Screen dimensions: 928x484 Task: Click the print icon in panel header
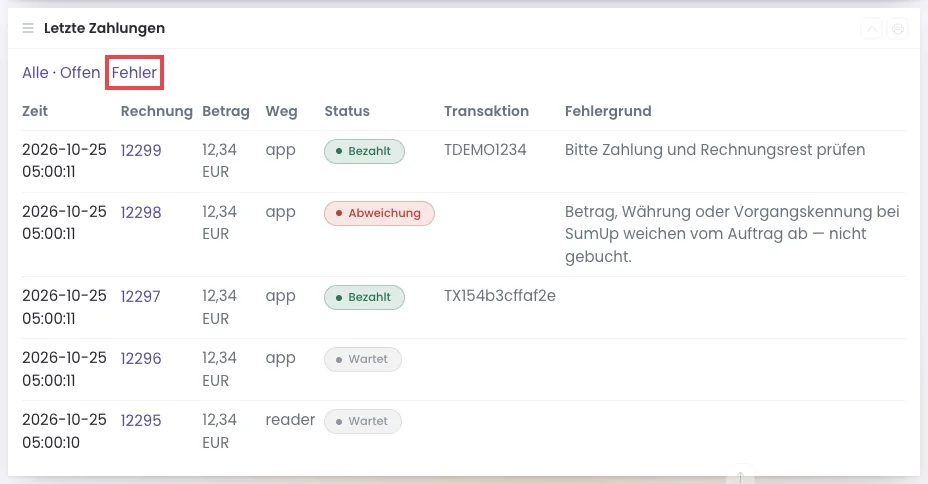pyautogui.click(x=898, y=28)
